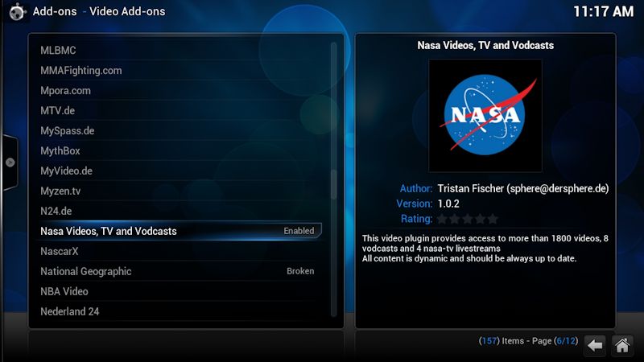Click the rating stars row

[468, 219]
